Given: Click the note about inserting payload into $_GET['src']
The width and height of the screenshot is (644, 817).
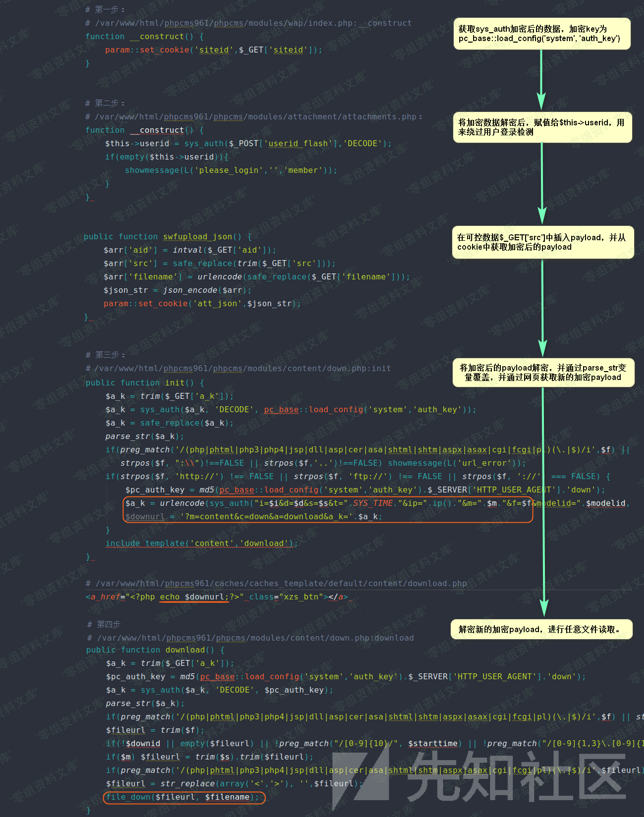Looking at the screenshot, I should 542,242.
